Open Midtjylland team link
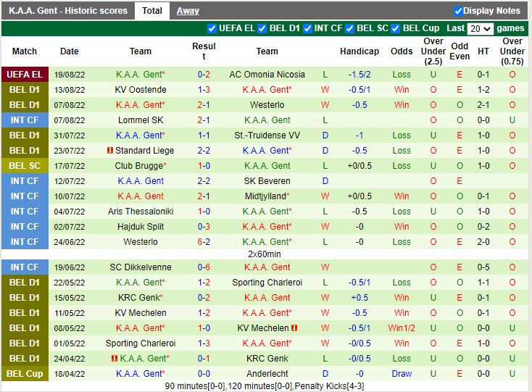This screenshot has width=532, height=392. point(265,196)
